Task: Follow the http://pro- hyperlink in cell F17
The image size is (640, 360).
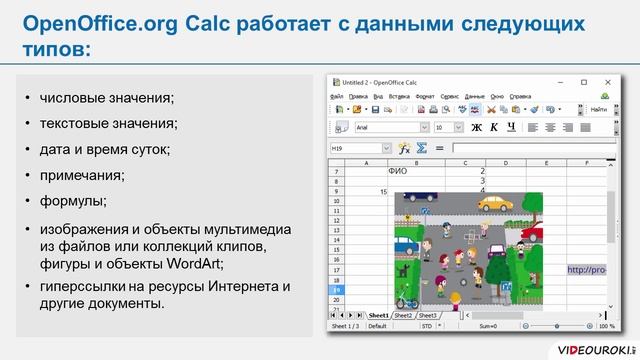Action: (587, 270)
